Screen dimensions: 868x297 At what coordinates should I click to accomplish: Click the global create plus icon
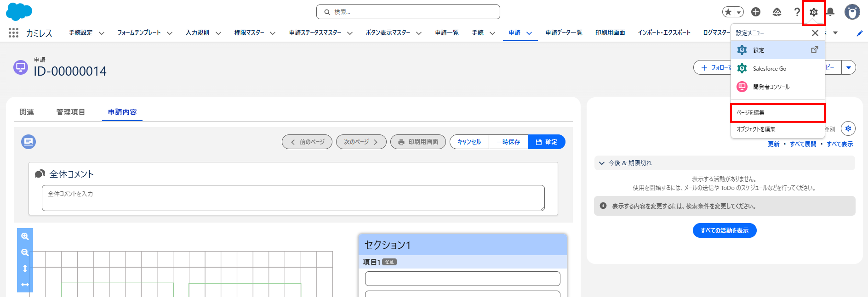pyautogui.click(x=756, y=12)
